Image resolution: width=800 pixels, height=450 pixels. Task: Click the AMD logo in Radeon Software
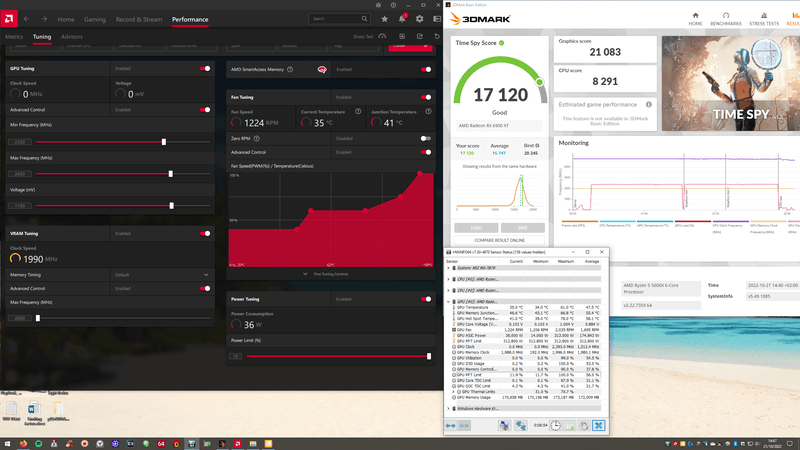tap(9, 19)
